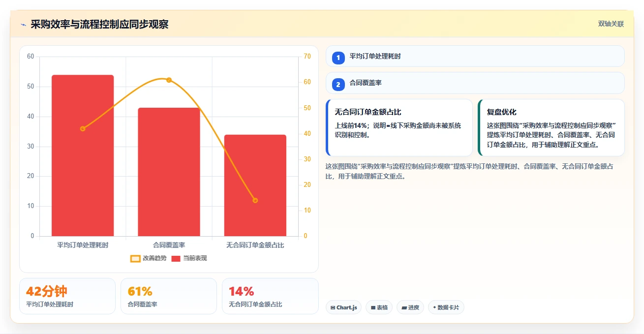Click the lightning icon beside the title
Image resolution: width=644 pixels, height=334 pixels.
24,24
